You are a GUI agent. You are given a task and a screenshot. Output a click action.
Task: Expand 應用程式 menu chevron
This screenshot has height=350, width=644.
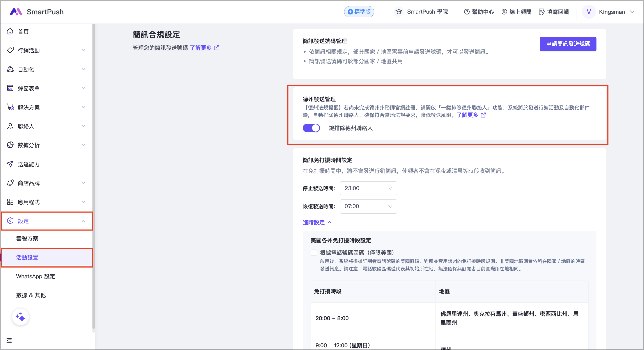[83, 202]
